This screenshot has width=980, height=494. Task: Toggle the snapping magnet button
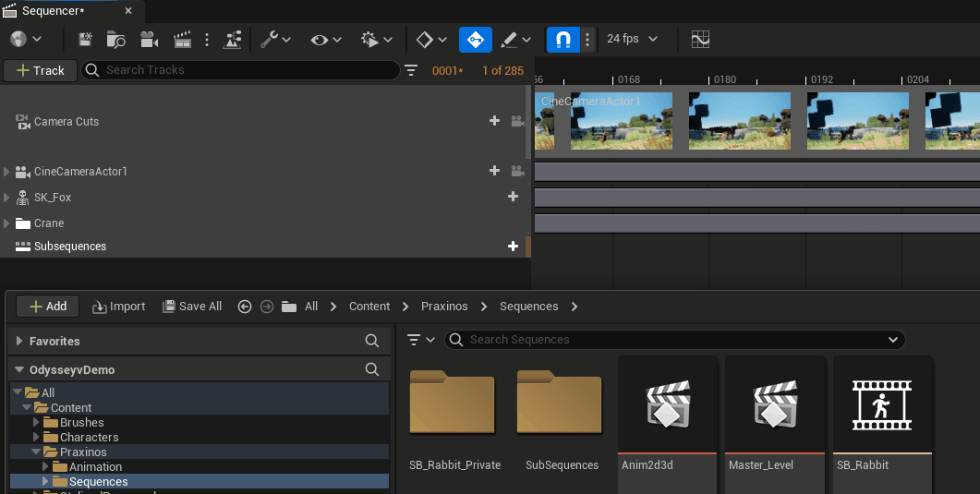pos(563,40)
